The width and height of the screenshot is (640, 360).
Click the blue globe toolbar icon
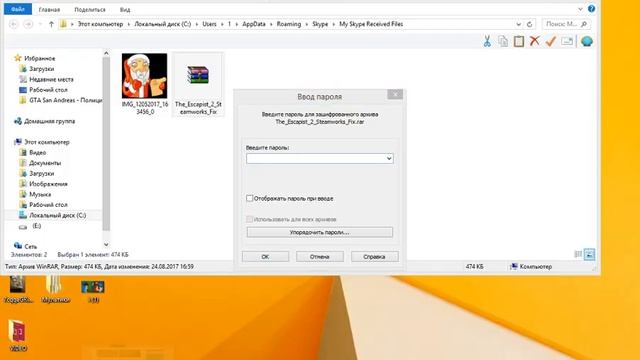(587, 41)
